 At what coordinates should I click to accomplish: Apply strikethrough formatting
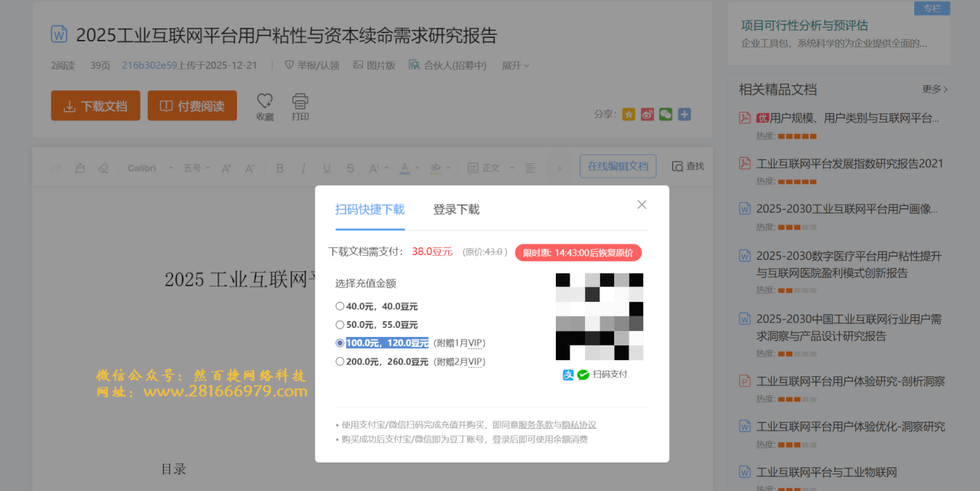coord(350,167)
